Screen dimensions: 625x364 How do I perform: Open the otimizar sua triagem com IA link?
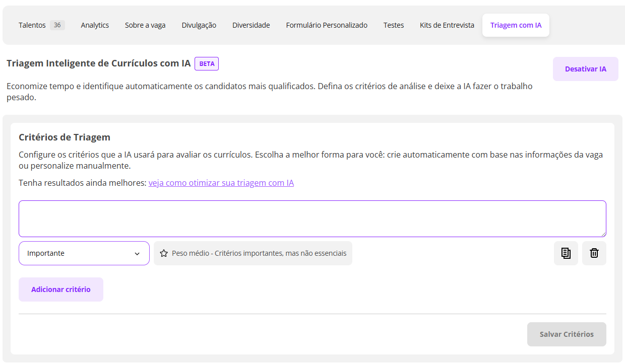[x=221, y=183]
